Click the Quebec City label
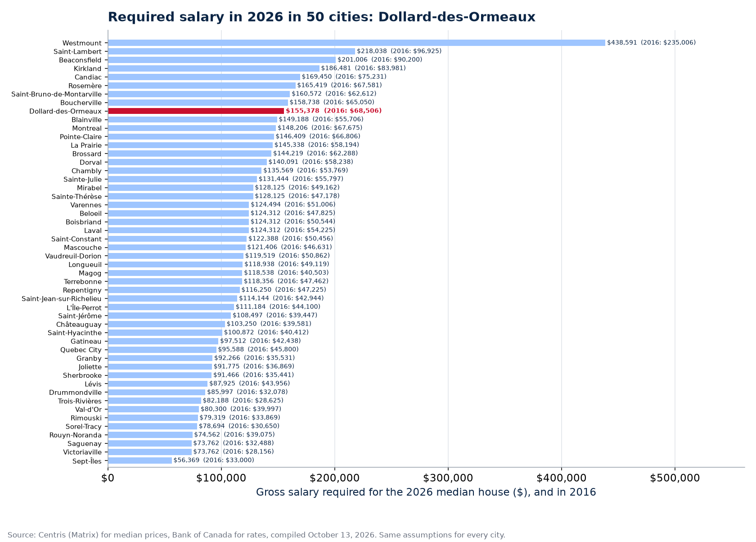 pos(81,350)
